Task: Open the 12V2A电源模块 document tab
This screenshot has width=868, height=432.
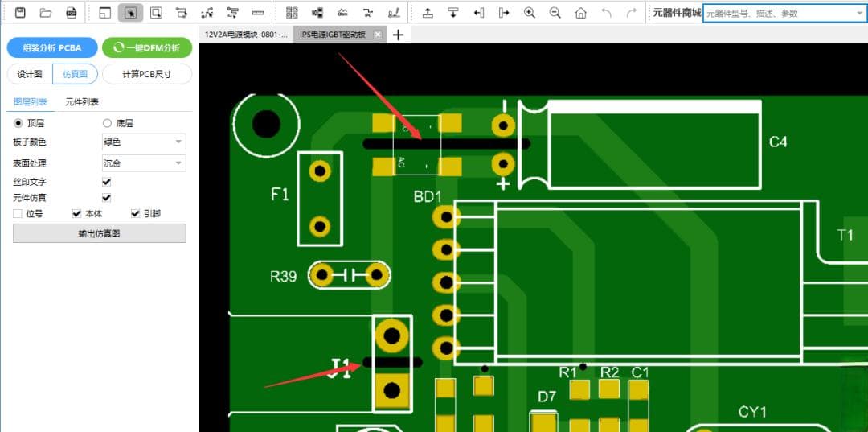Action: coord(247,35)
